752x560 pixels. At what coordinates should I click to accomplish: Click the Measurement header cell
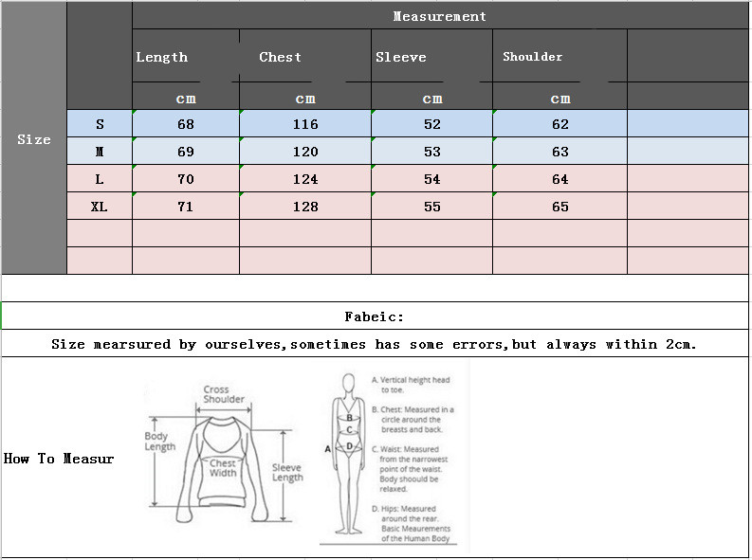[439, 16]
